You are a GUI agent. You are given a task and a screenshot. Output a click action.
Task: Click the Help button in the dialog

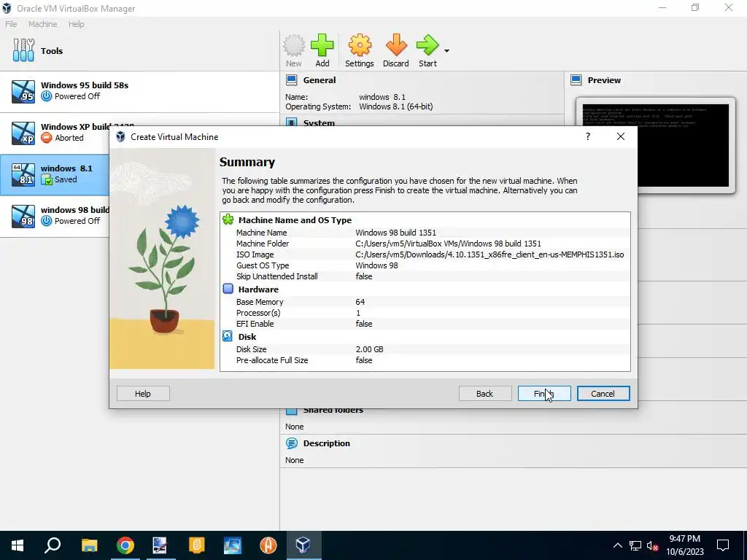pos(143,393)
